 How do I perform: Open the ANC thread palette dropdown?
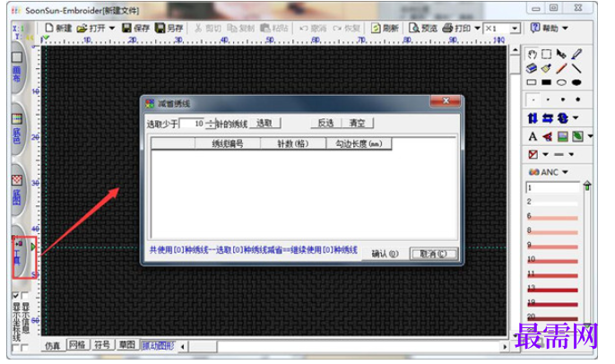coord(565,172)
